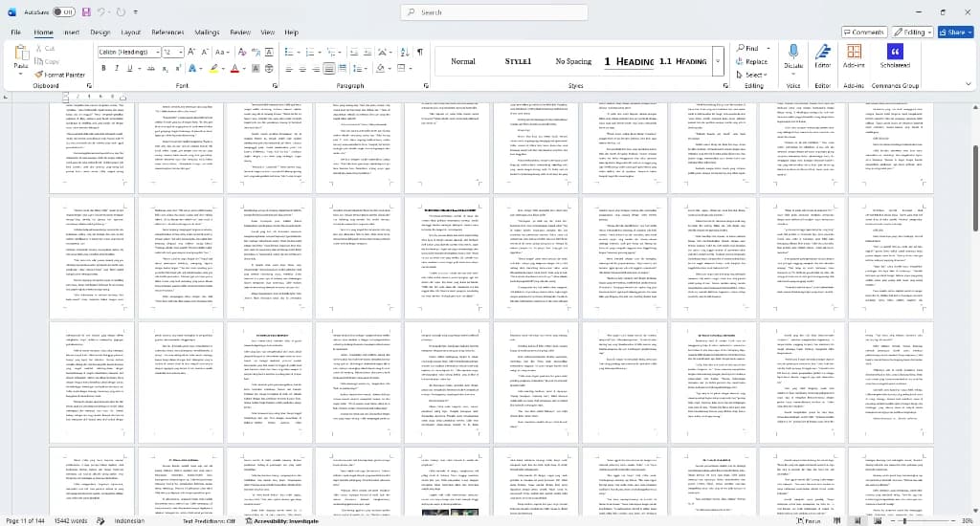Sort paragraphs with the A-Z sort icon
Image resolution: width=980 pixels, height=526 pixels.
pyautogui.click(x=405, y=52)
